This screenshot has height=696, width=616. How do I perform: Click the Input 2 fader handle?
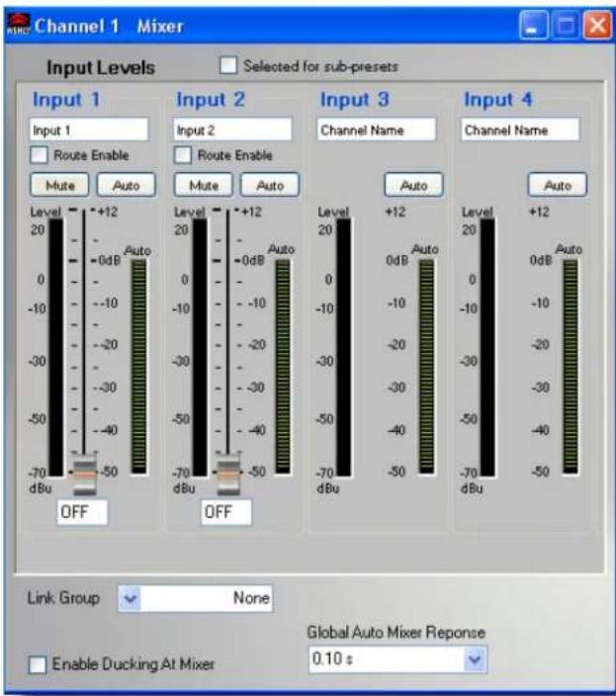point(228,474)
